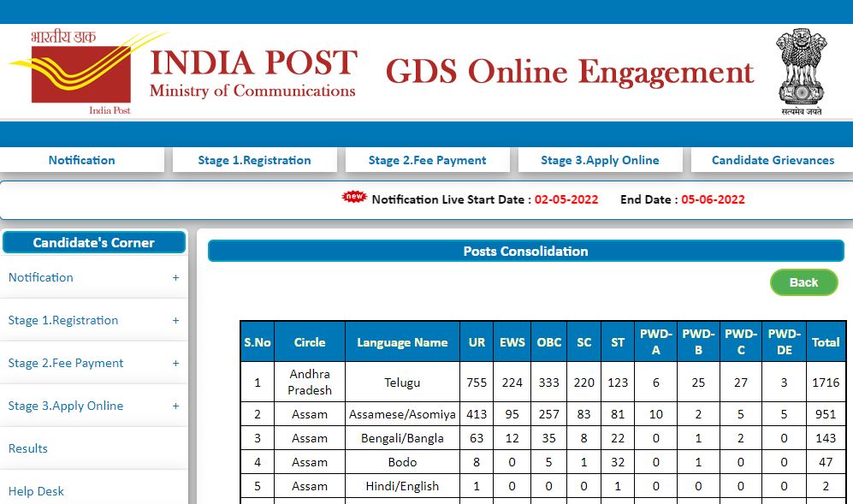The height and width of the screenshot is (504, 853).
Task: Click the end date 05-06-2022
Action: tap(714, 199)
